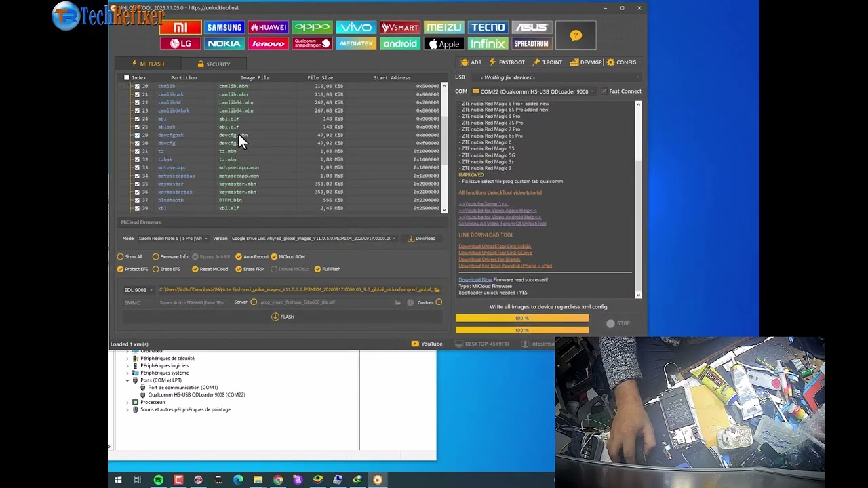868x488 pixels.
Task: Select the Spreadtrum brand logo
Action: coord(531,43)
